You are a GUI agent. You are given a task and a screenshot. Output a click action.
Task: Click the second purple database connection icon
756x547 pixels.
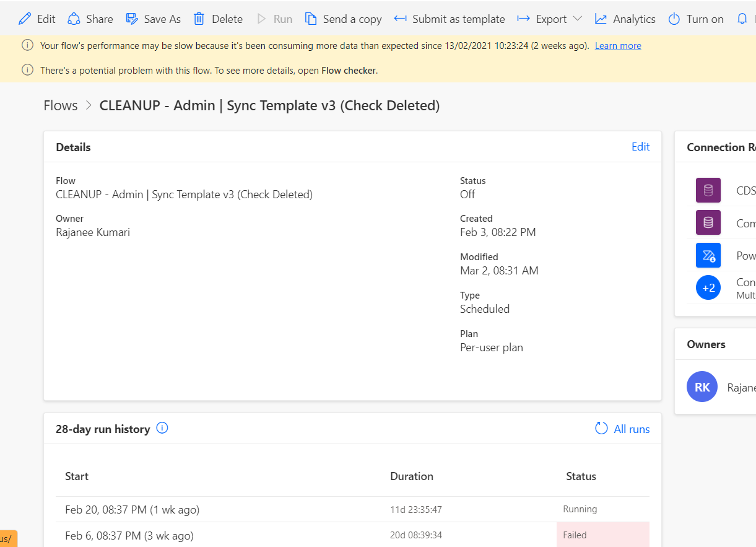pos(708,222)
